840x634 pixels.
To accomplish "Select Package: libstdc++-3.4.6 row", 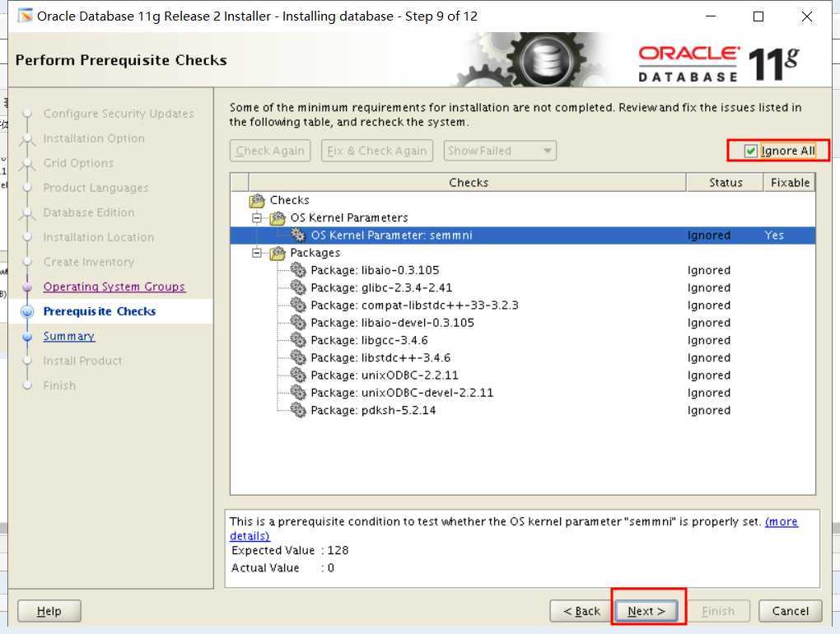I will click(523, 357).
